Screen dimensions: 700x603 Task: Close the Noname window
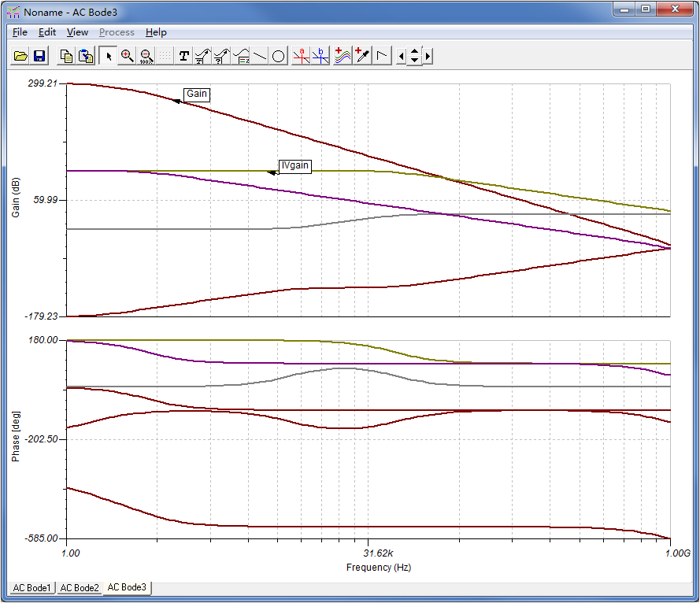[x=675, y=9]
